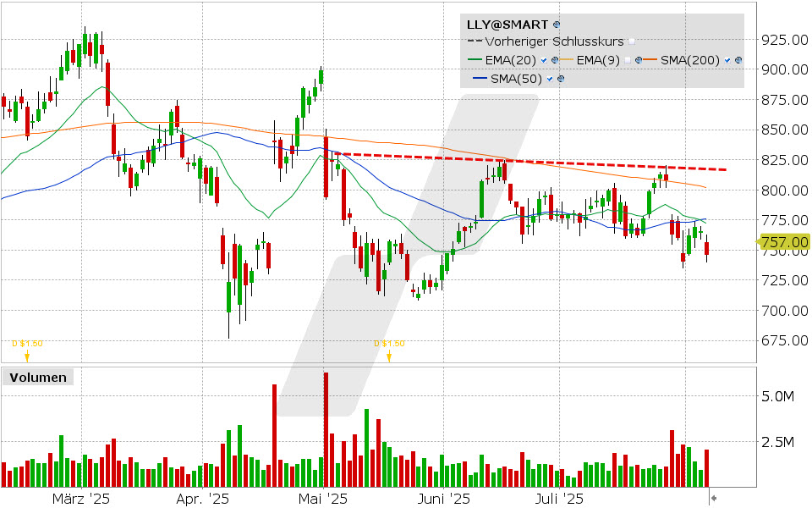Click the SMA(200) legend label
This screenshot has height=508, width=812.
coord(690,60)
